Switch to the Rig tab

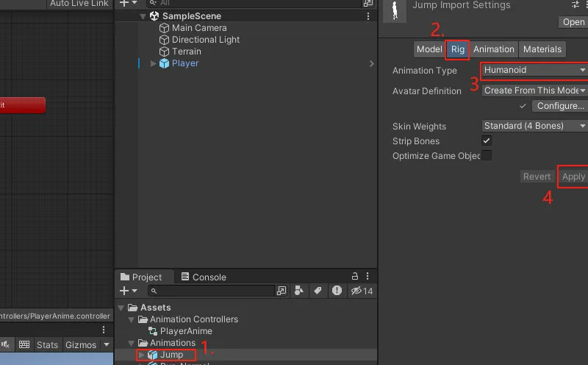click(x=458, y=49)
